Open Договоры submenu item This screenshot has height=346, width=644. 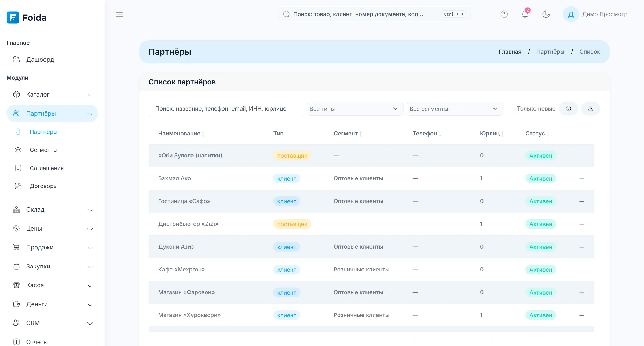coord(43,186)
